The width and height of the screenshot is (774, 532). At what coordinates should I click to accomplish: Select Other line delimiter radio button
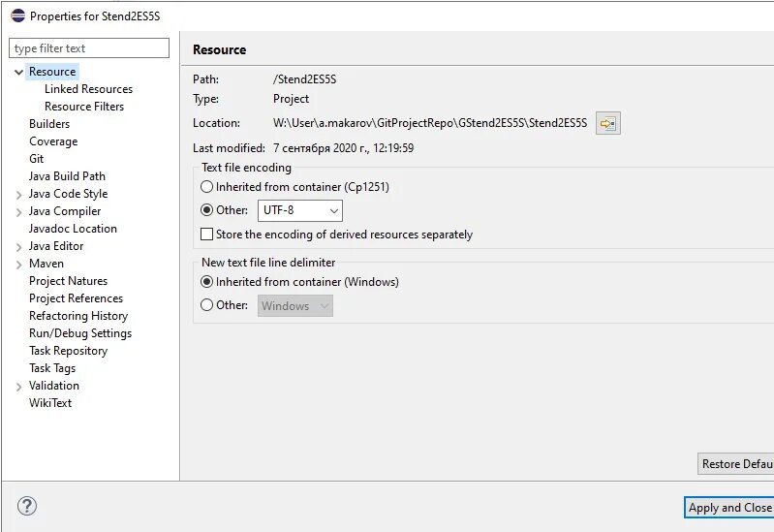207,305
